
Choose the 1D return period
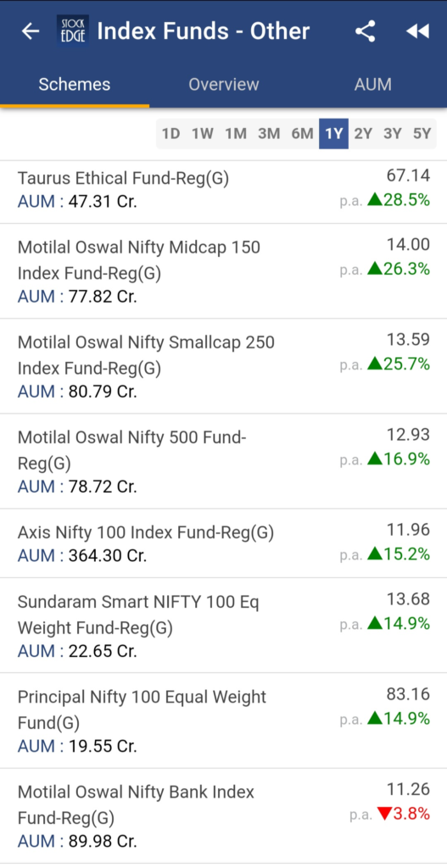pyautogui.click(x=170, y=133)
